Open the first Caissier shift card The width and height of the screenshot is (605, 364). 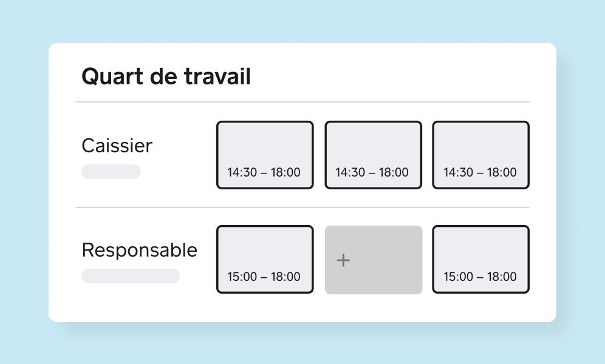pyautogui.click(x=265, y=155)
